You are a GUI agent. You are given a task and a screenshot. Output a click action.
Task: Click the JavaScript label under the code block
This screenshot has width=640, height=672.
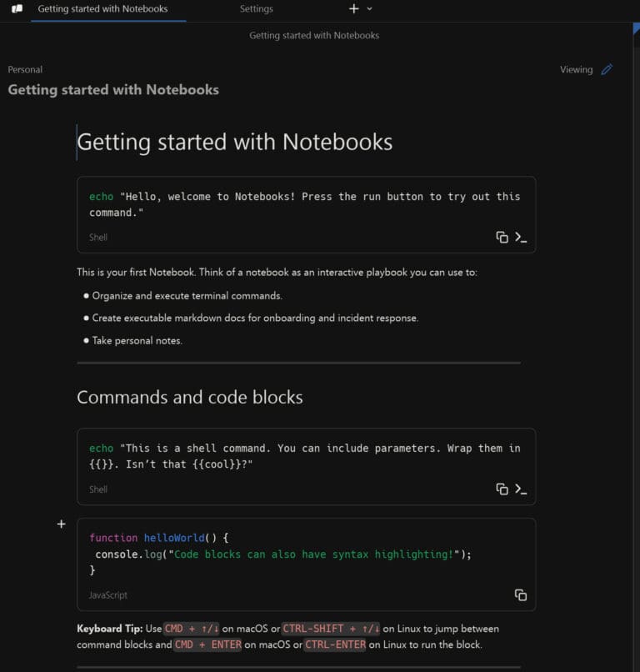point(108,594)
